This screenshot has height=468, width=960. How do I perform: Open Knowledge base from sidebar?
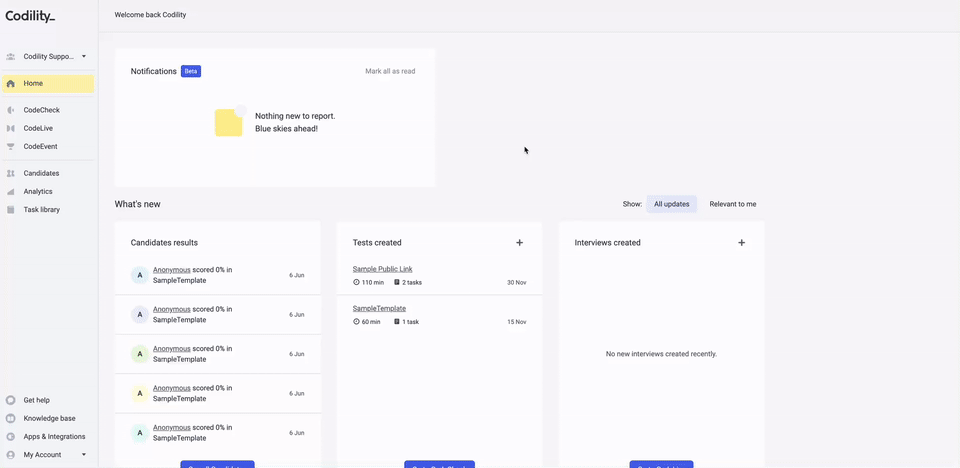click(48, 418)
